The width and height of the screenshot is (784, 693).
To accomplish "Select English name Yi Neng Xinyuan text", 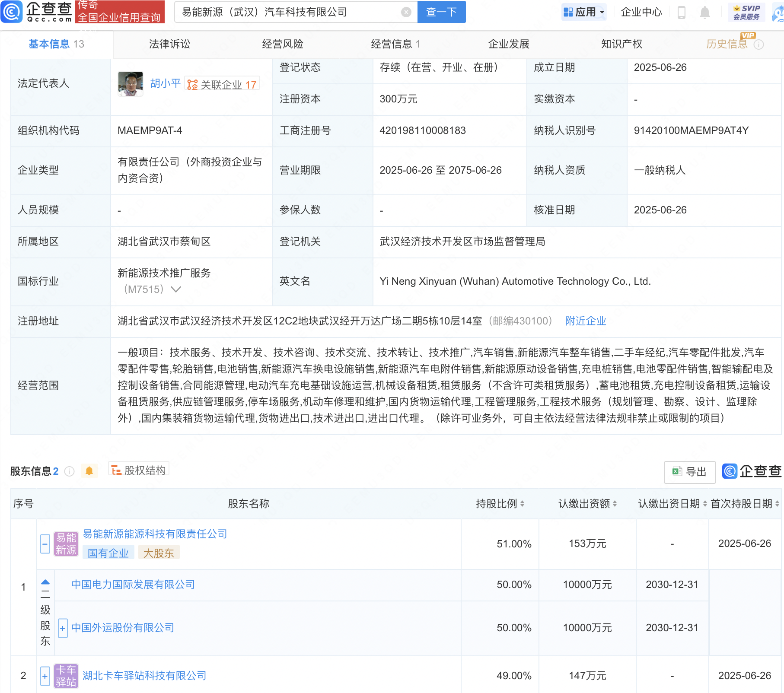I will coord(515,281).
